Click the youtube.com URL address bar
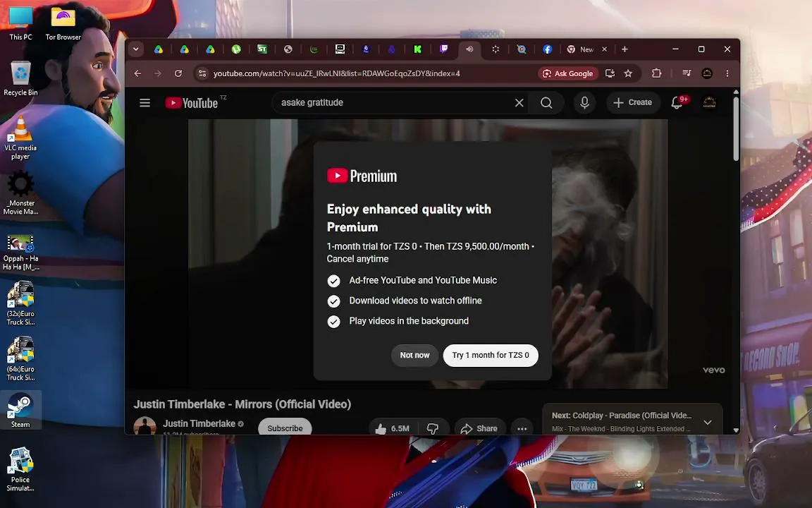Viewport: 812px width, 508px height. pos(337,73)
